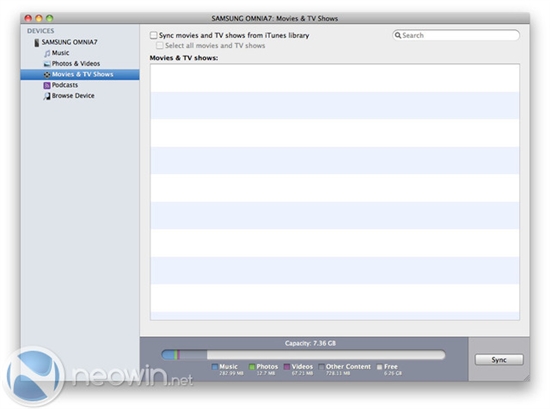The width and height of the screenshot is (550, 409).
Task: Click the Samsung Omnia7 phone icon
Action: coord(37,43)
